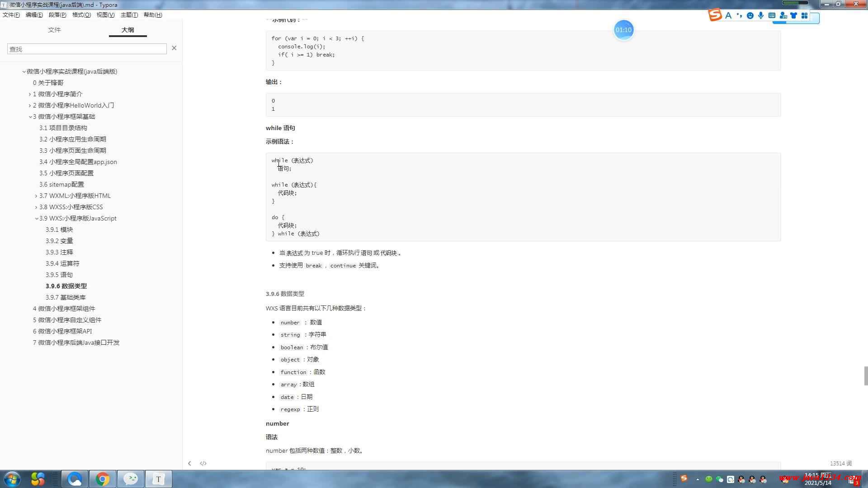
Task: Open the colorful pinwheel app in the taskbar
Action: coord(38,479)
